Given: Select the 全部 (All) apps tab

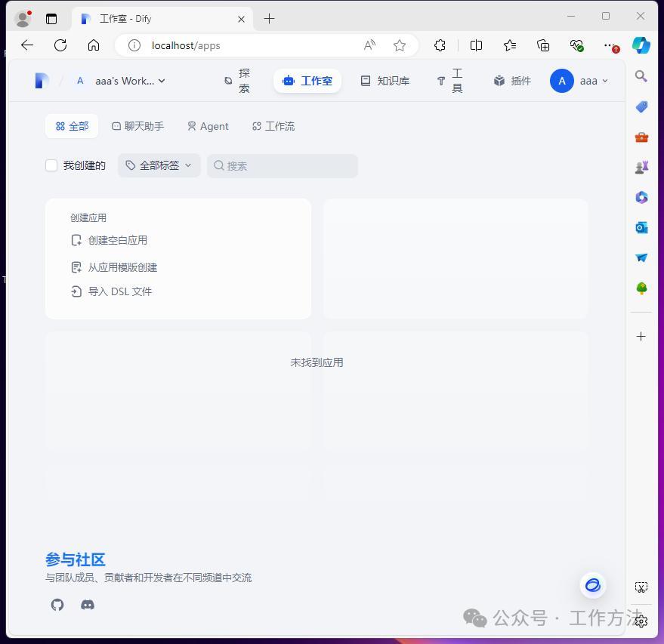Looking at the screenshot, I should 72,126.
